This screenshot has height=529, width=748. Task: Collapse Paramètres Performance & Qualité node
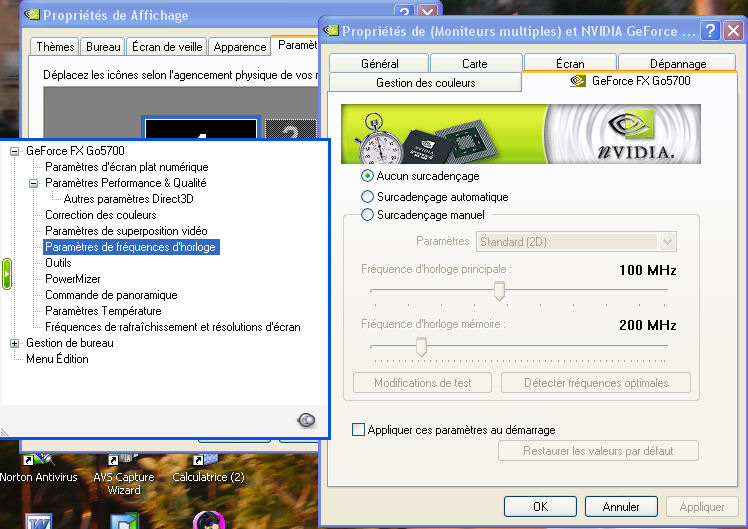[33, 184]
